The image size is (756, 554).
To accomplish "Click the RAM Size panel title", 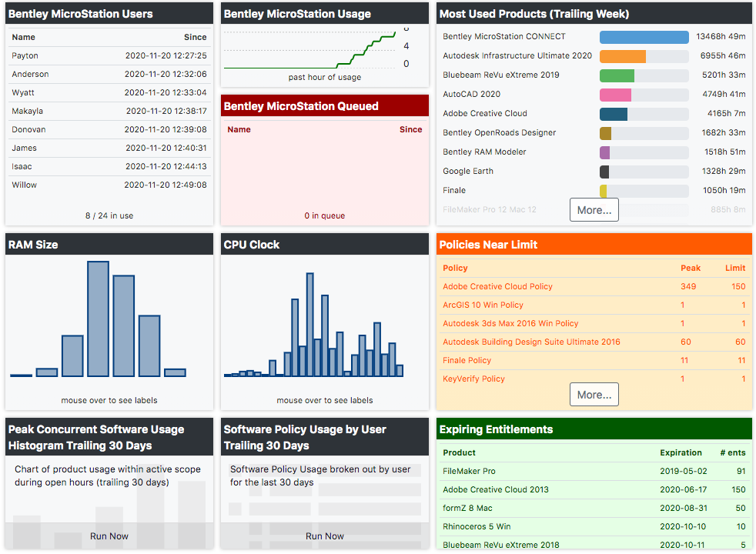I will [x=33, y=245].
